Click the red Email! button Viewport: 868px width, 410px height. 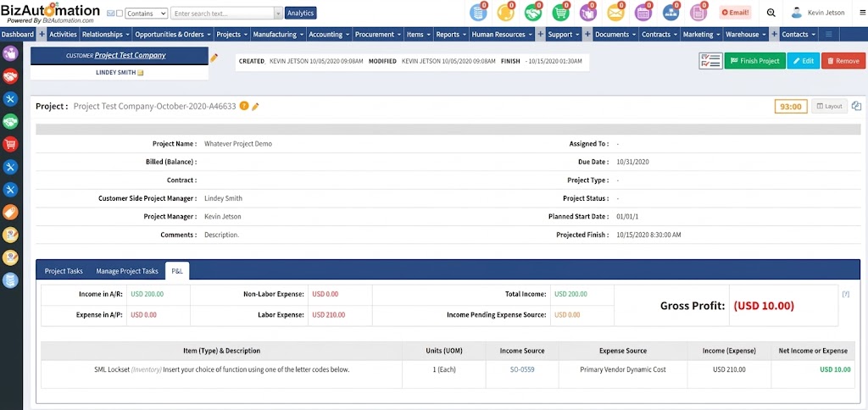(735, 13)
